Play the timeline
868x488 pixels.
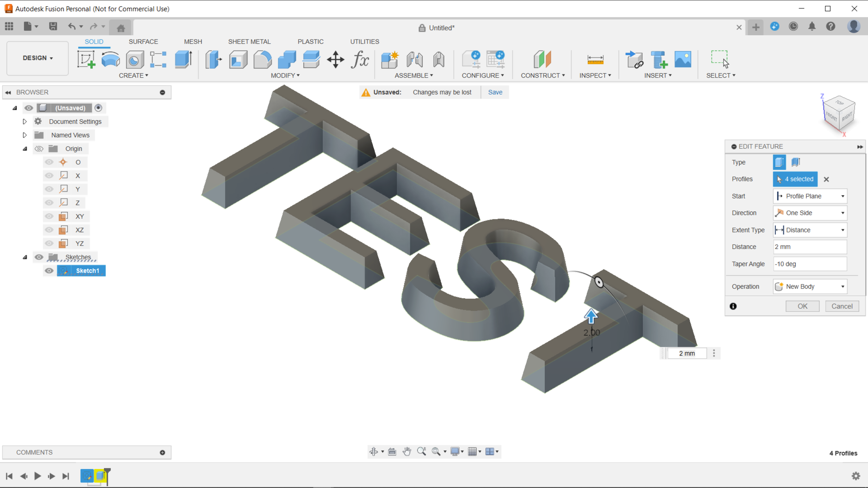38,476
